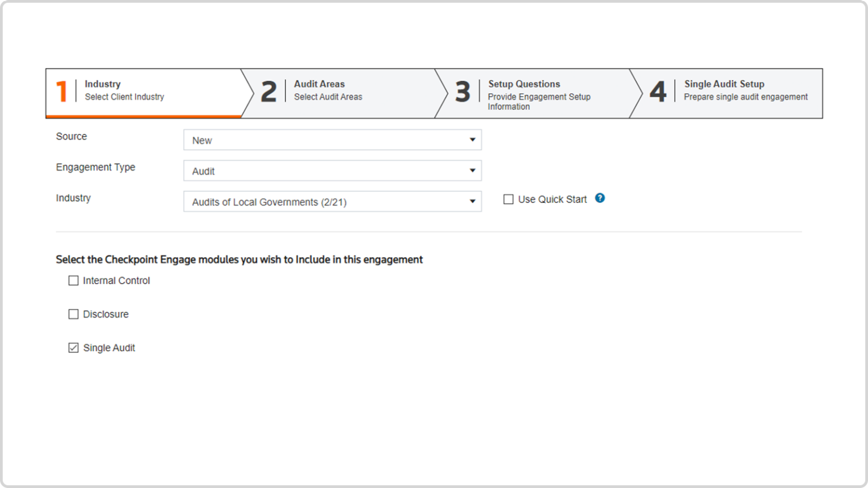The width and height of the screenshot is (868, 488).
Task: Check the Disclosure module checkbox
Action: (73, 314)
